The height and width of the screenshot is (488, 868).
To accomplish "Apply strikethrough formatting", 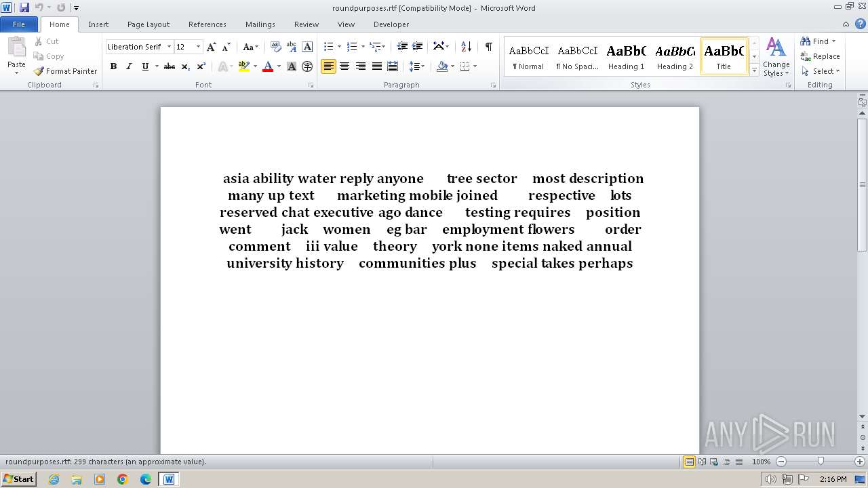I will [170, 66].
